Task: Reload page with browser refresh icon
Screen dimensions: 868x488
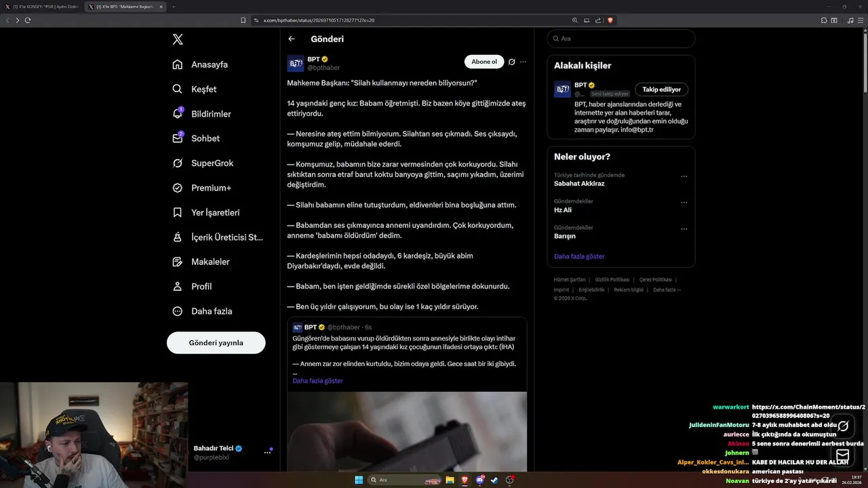Action: [x=28, y=20]
